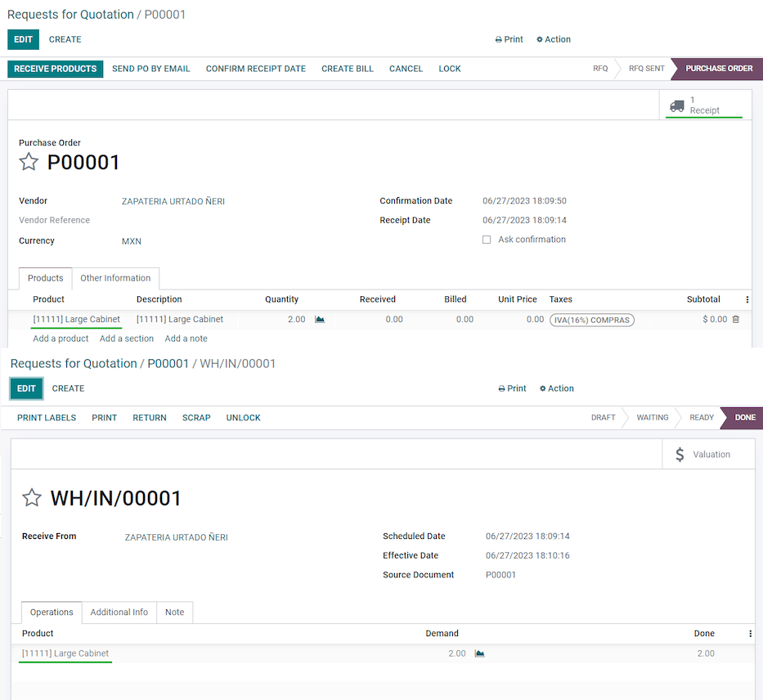Open column options in purchase order lines table

747,299
